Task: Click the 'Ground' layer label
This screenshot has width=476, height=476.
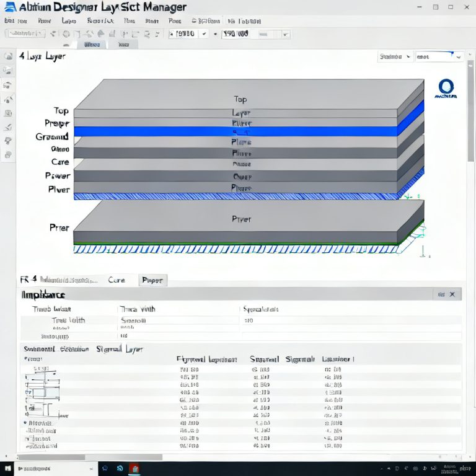Action: pyautogui.click(x=52, y=136)
